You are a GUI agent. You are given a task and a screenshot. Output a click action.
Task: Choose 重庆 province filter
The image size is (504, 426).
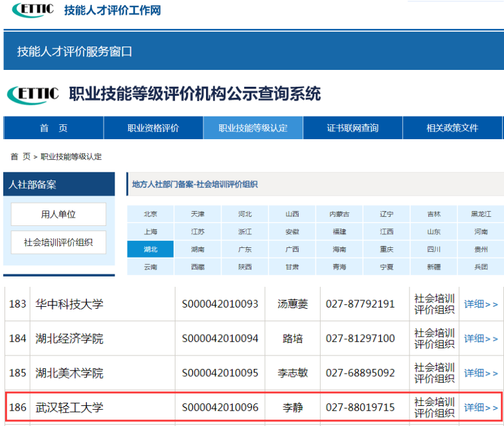[x=387, y=249]
